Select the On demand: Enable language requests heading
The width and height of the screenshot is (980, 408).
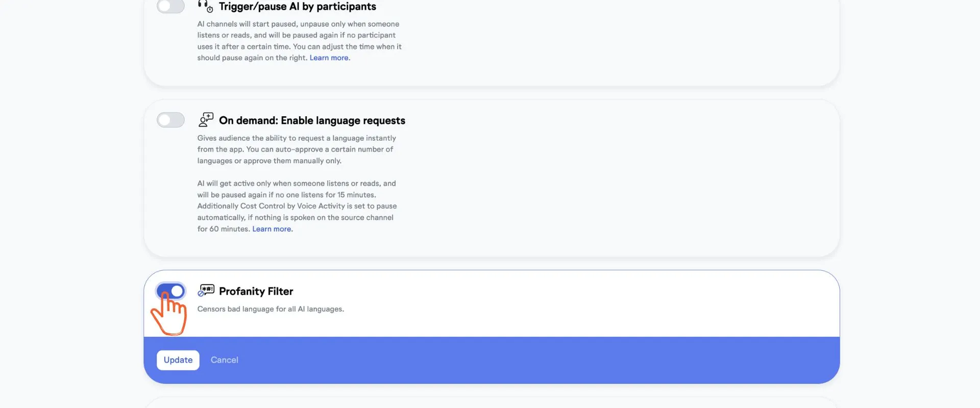(312, 120)
